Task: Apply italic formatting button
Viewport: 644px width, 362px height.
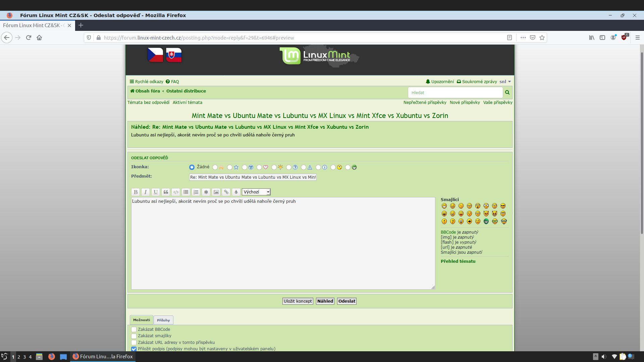Action: point(146,192)
